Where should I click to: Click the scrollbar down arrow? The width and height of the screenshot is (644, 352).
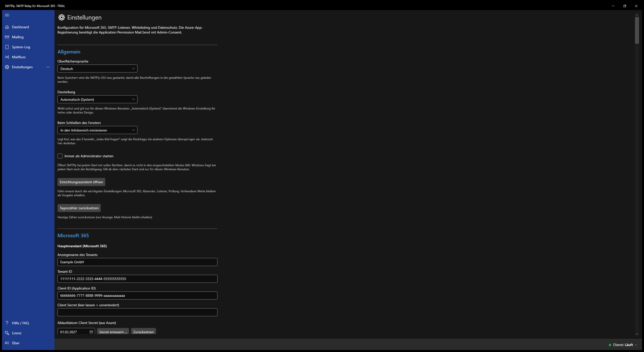click(637, 334)
